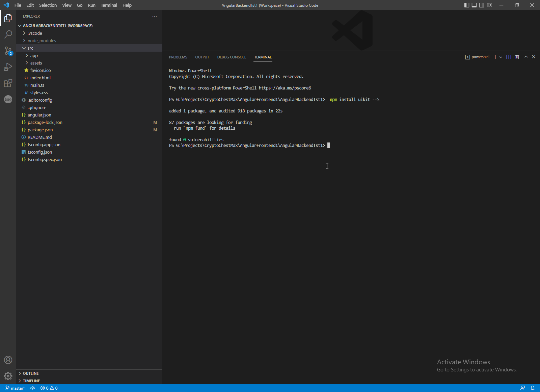
Task: Open package.json file
Action: 89,130
